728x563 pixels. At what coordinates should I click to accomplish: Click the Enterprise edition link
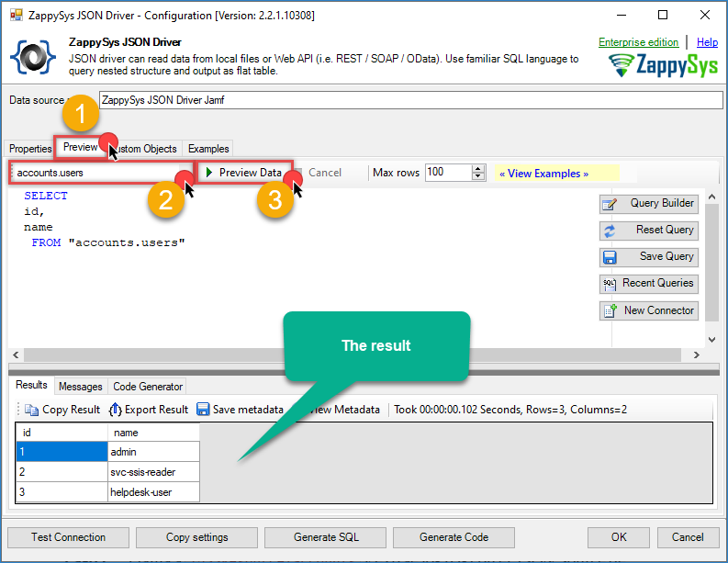click(638, 42)
